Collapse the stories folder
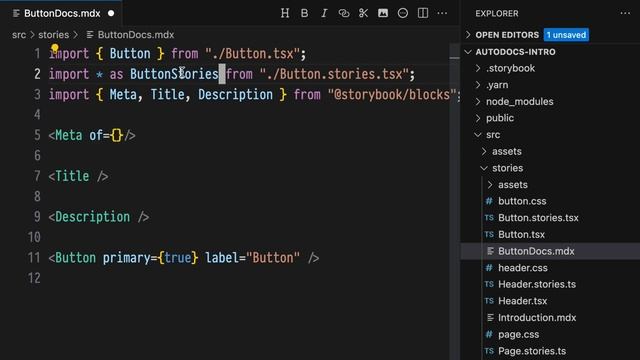Image resolution: width=640 pixels, height=360 pixels. click(507, 168)
